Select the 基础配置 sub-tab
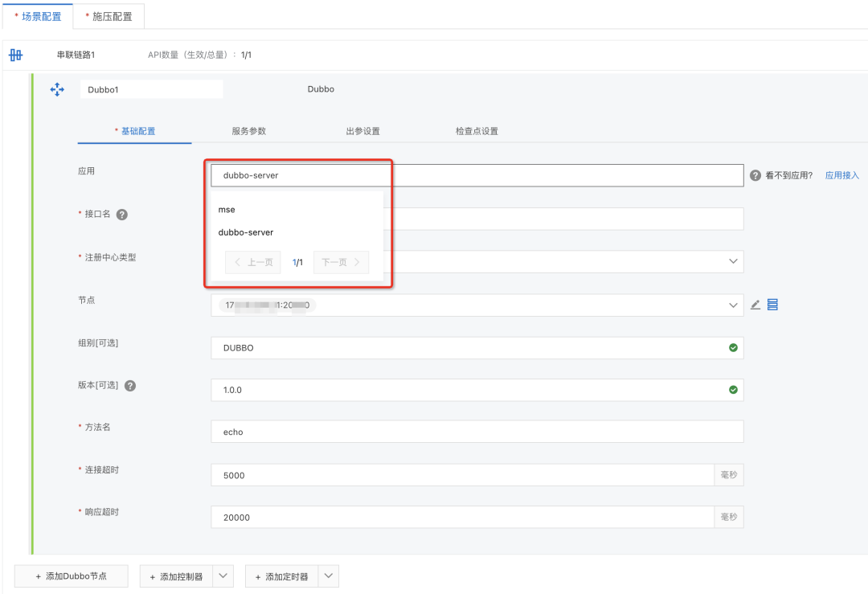 134,131
